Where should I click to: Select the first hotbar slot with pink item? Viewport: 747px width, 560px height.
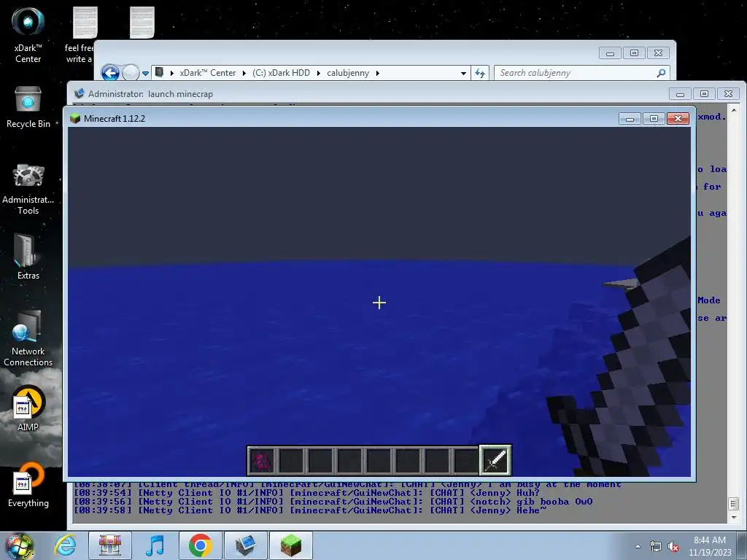pos(261,461)
